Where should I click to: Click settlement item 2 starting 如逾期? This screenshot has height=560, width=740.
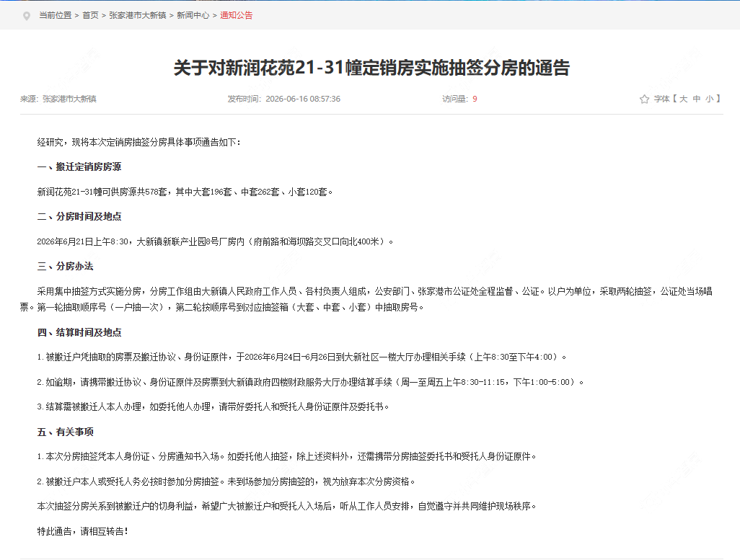[311, 382]
